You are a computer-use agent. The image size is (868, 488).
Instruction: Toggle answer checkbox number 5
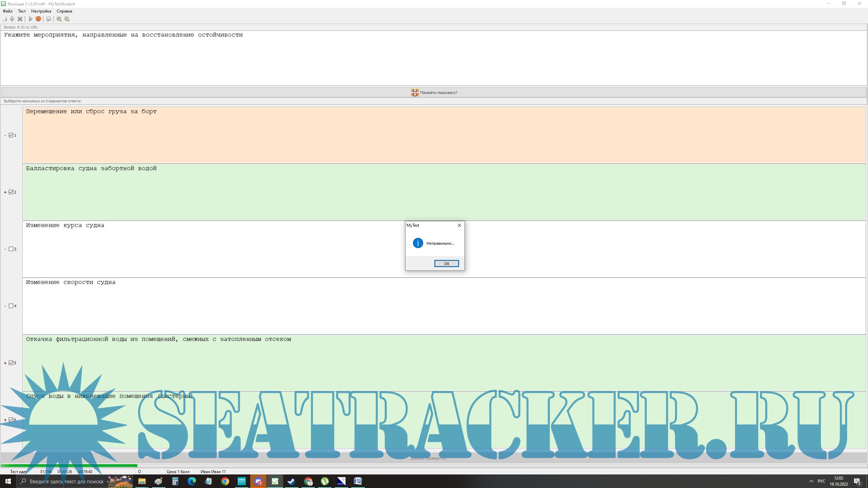(11, 363)
